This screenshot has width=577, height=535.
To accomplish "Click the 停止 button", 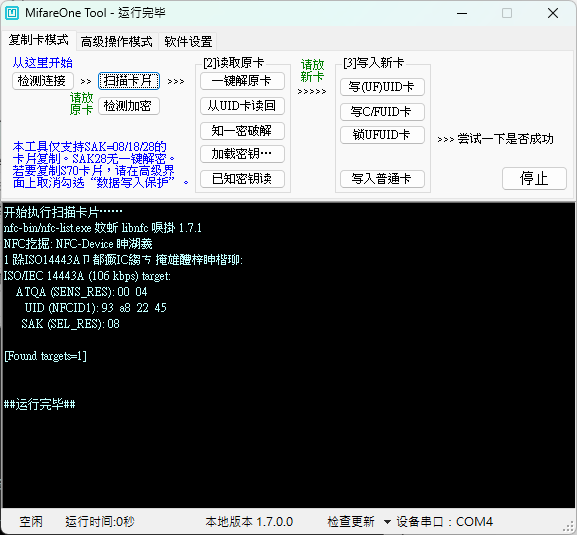I will point(534,178).
